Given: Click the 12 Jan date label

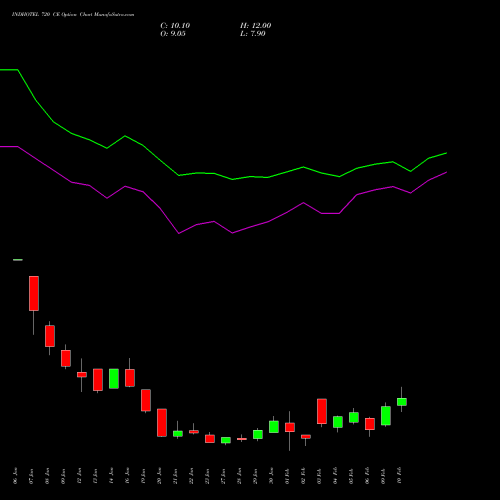Looking at the screenshot, I should click(x=79, y=476).
